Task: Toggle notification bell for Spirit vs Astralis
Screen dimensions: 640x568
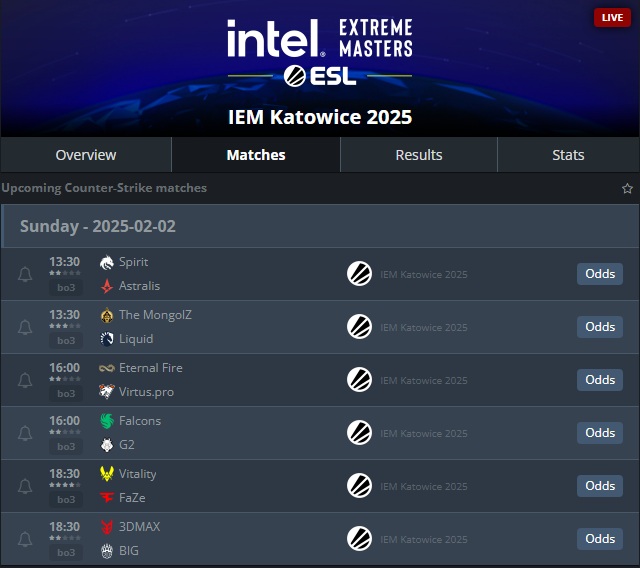Action: 25,274
